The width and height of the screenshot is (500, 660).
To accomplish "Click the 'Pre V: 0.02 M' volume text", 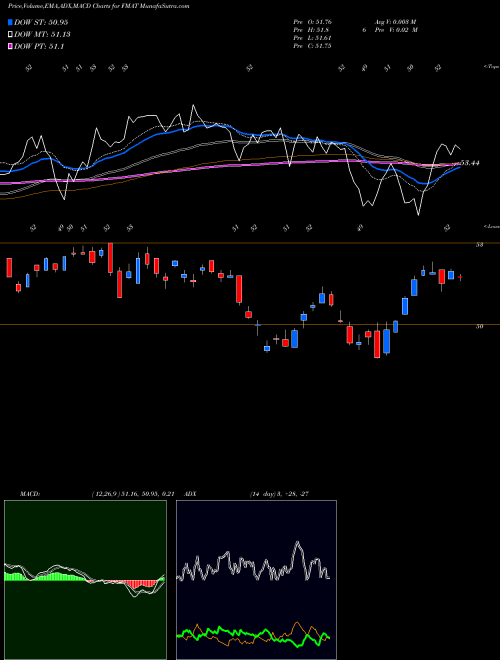I will click(395, 30).
